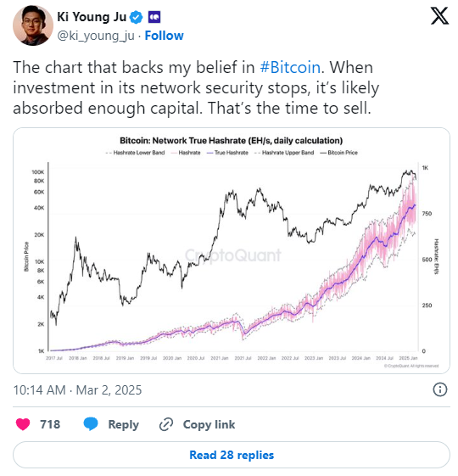
Task: Toggle the Hashrate Upper Band legend entry
Action: coord(284,153)
